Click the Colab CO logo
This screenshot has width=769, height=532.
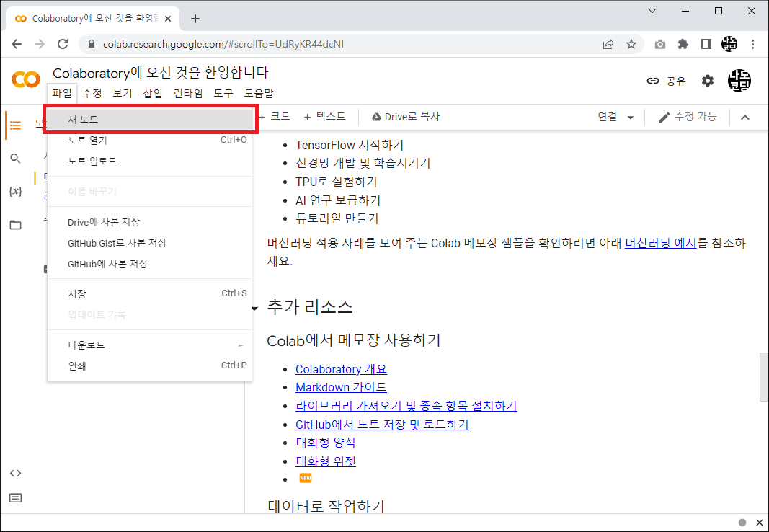pyautogui.click(x=25, y=79)
